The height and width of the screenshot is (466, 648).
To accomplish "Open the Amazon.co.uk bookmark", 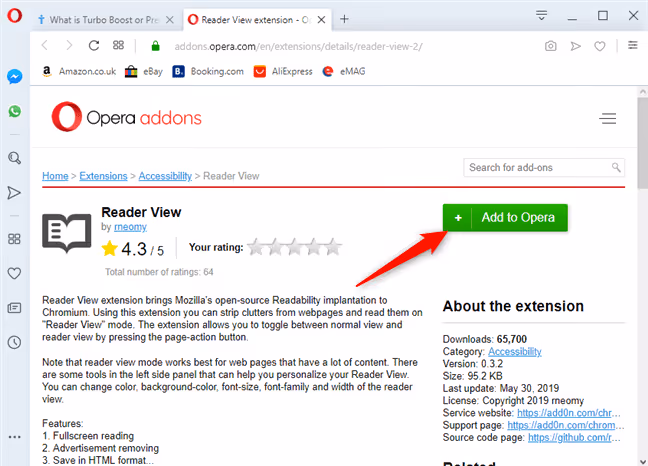I will (x=79, y=71).
